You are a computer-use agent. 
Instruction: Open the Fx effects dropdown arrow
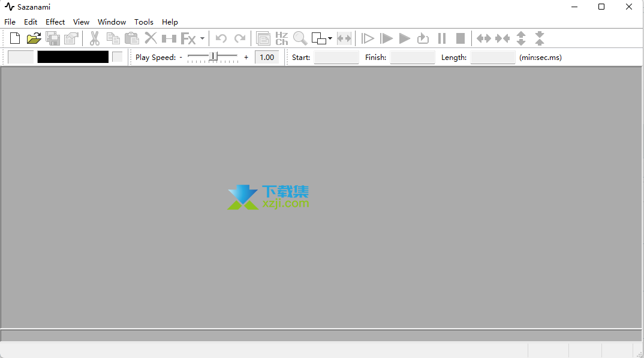(202, 38)
